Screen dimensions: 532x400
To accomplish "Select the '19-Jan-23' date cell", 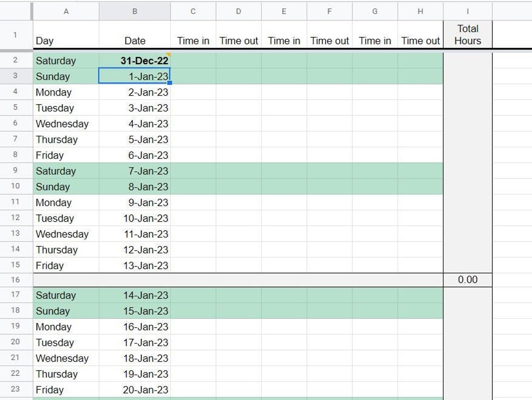I will coord(135,373).
